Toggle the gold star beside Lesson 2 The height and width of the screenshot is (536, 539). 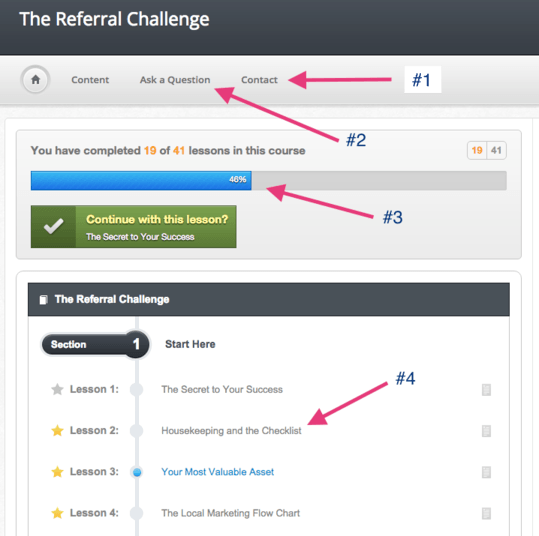pos(57,430)
